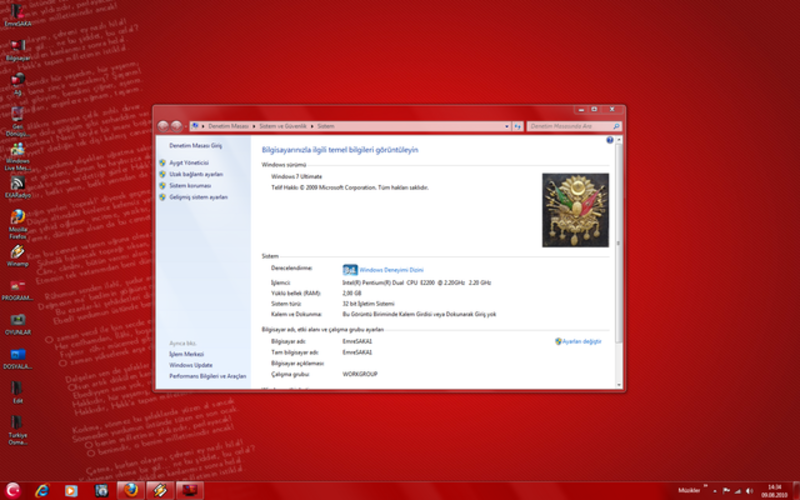Click the forward navigation arrow button
This screenshot has width=800, height=500.
pos(176,126)
